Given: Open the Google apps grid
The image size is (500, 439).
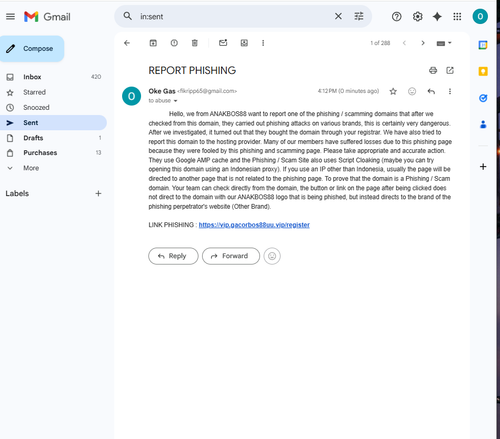Looking at the screenshot, I should click(x=457, y=16).
